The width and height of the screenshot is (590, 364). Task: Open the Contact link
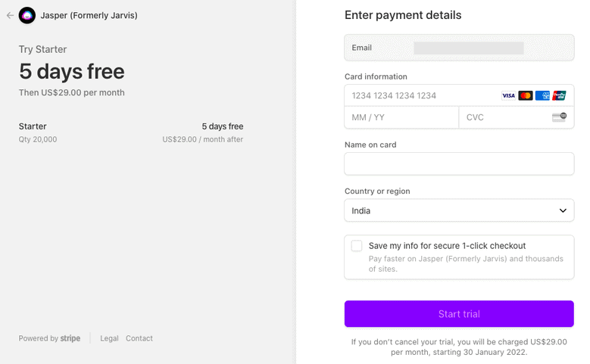click(139, 338)
